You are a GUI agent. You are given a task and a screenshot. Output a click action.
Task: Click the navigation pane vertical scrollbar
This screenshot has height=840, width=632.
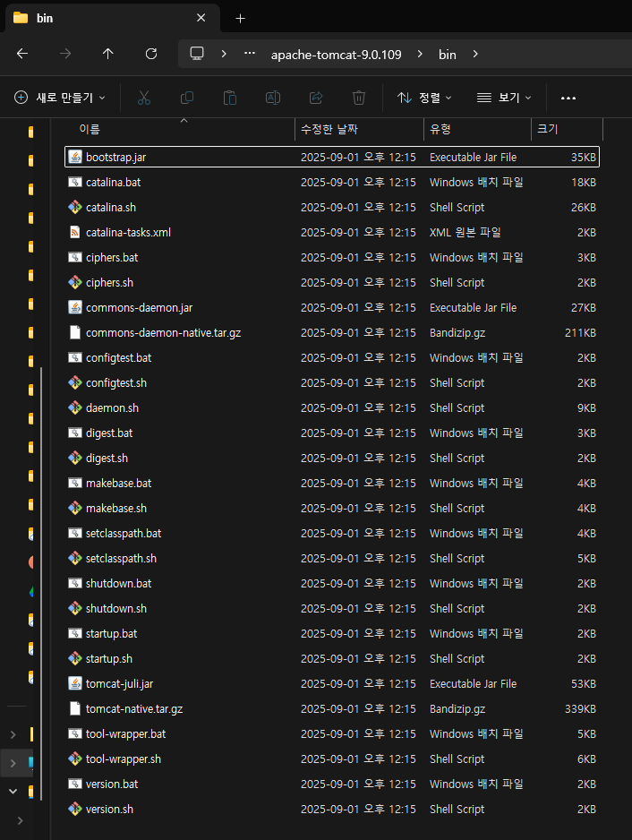coord(41,584)
